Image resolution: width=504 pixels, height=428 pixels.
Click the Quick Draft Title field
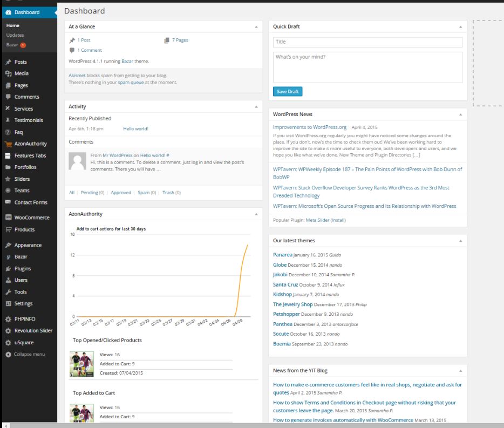(x=367, y=42)
